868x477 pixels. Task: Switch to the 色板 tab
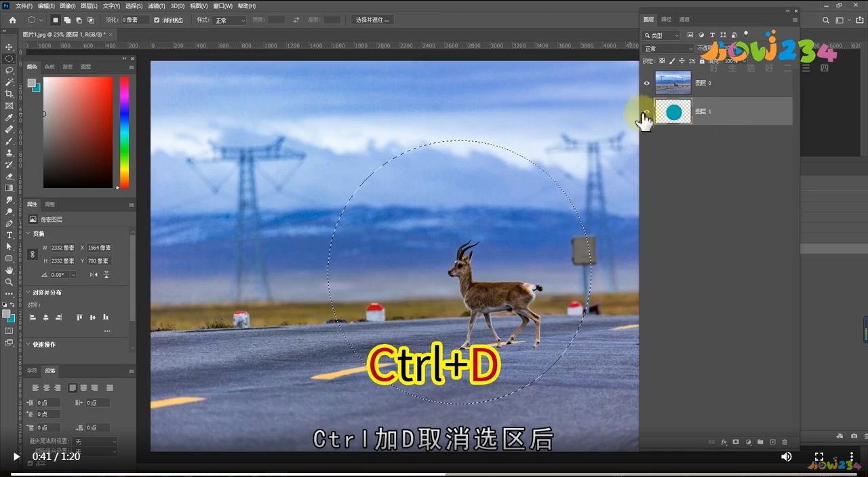(x=50, y=67)
